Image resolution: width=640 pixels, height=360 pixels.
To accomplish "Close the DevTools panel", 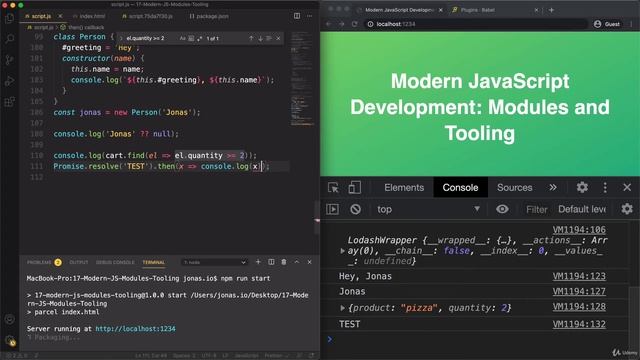I will (627, 187).
